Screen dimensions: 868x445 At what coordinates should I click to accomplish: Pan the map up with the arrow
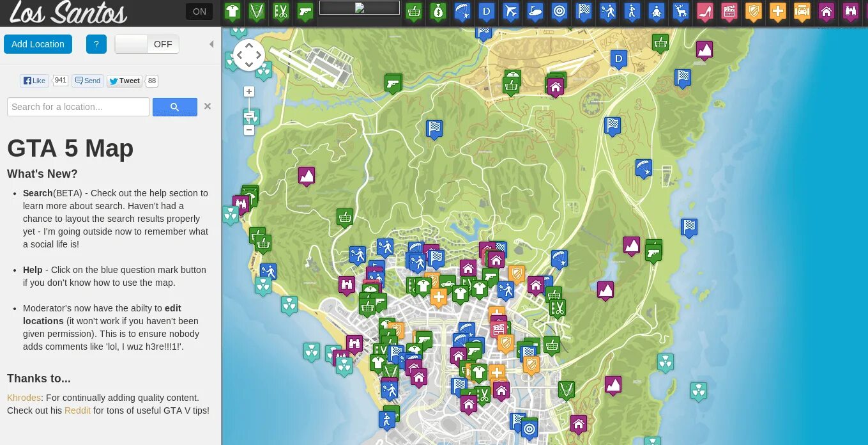[249, 46]
